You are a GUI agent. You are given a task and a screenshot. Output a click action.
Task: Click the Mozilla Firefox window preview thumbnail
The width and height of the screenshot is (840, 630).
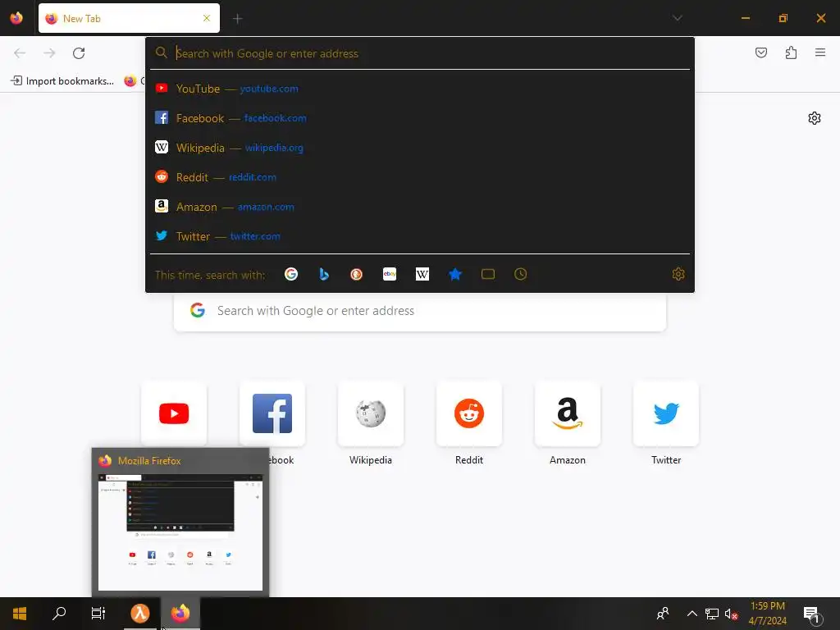coord(180,532)
